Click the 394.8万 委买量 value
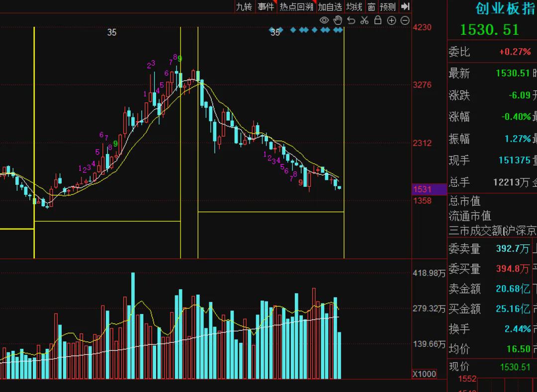Screen dimensions: 537x392 point(513,269)
